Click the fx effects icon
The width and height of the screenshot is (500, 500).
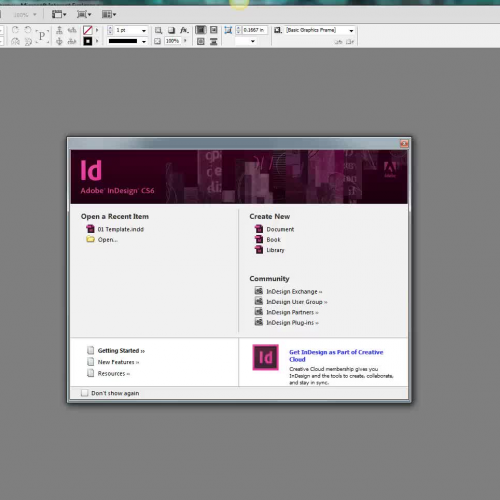pos(184,30)
